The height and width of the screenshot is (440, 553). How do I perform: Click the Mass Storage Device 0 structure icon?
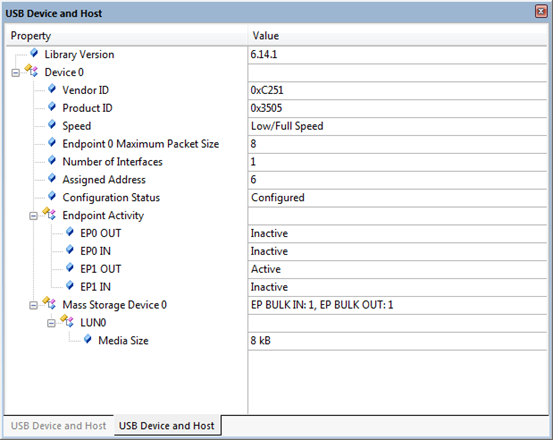(x=49, y=304)
